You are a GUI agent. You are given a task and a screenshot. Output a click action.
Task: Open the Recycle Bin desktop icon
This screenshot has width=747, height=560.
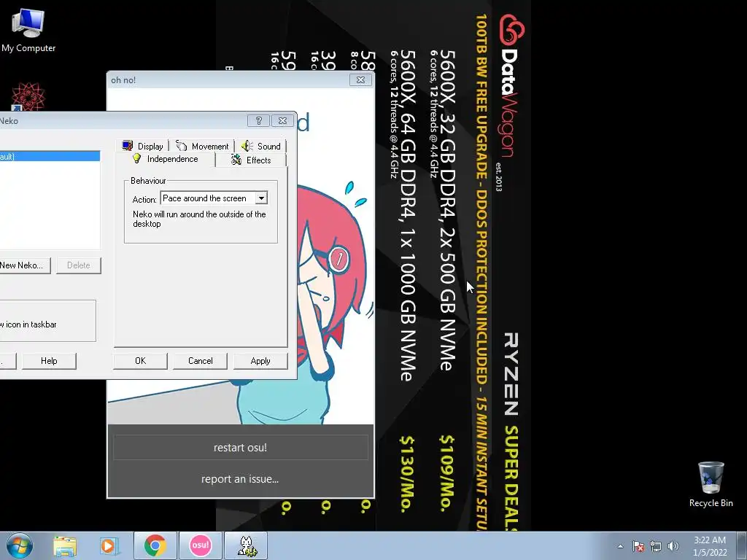point(711,484)
